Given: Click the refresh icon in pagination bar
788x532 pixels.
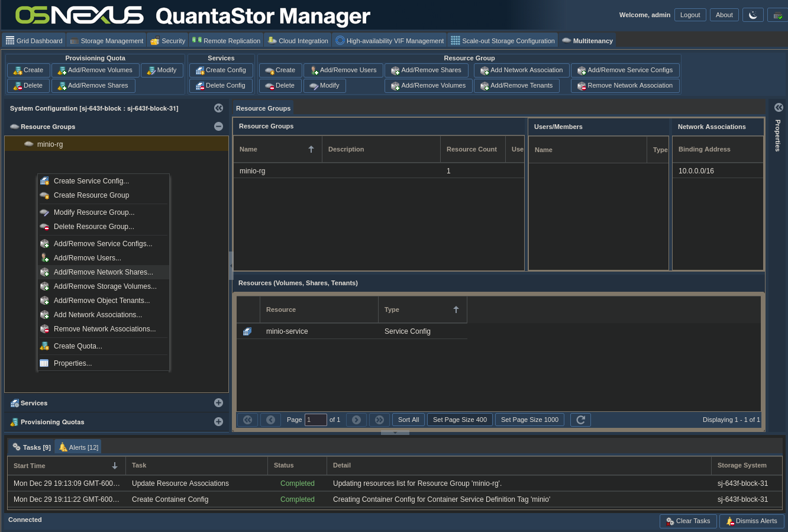Looking at the screenshot, I should coord(580,420).
